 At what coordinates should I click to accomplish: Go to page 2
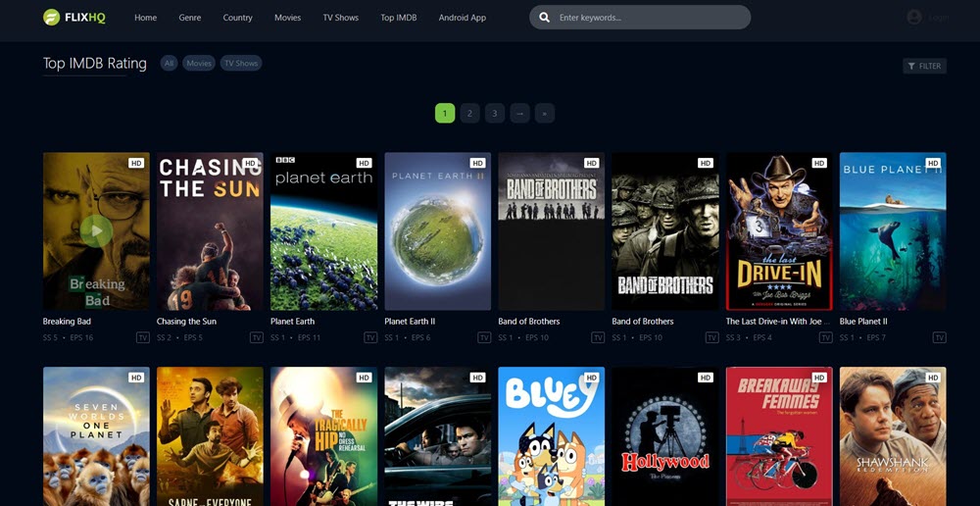pos(470,113)
